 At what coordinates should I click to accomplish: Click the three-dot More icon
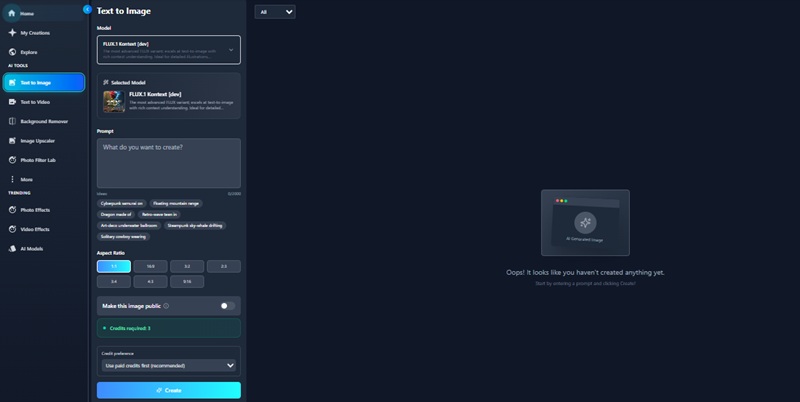click(x=12, y=180)
